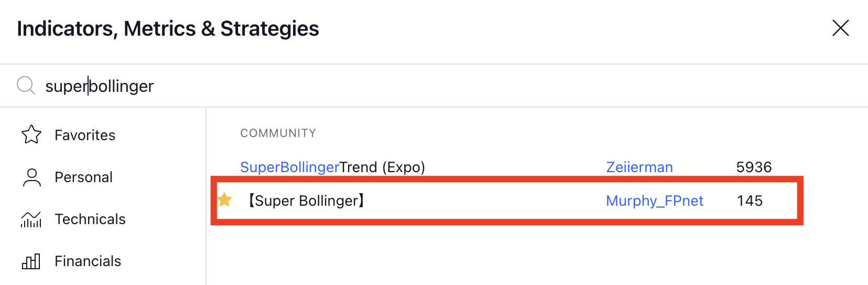Click the Favorites star icon in sidebar
This screenshot has height=285, width=868.
click(x=31, y=135)
